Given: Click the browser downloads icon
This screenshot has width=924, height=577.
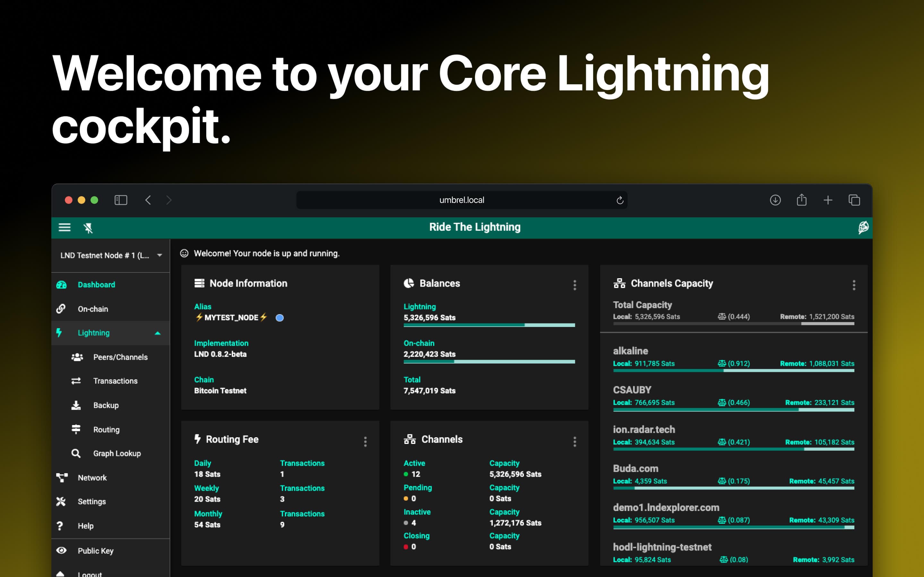Looking at the screenshot, I should [775, 200].
